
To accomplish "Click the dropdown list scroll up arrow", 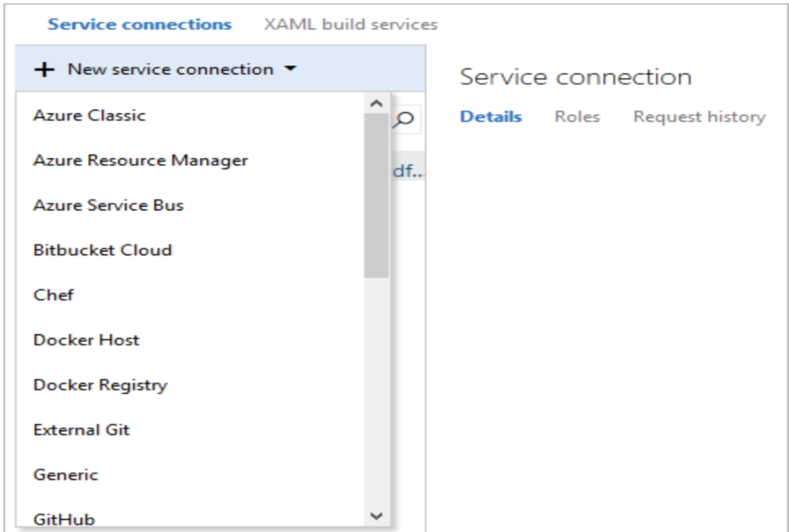I will pyautogui.click(x=376, y=103).
